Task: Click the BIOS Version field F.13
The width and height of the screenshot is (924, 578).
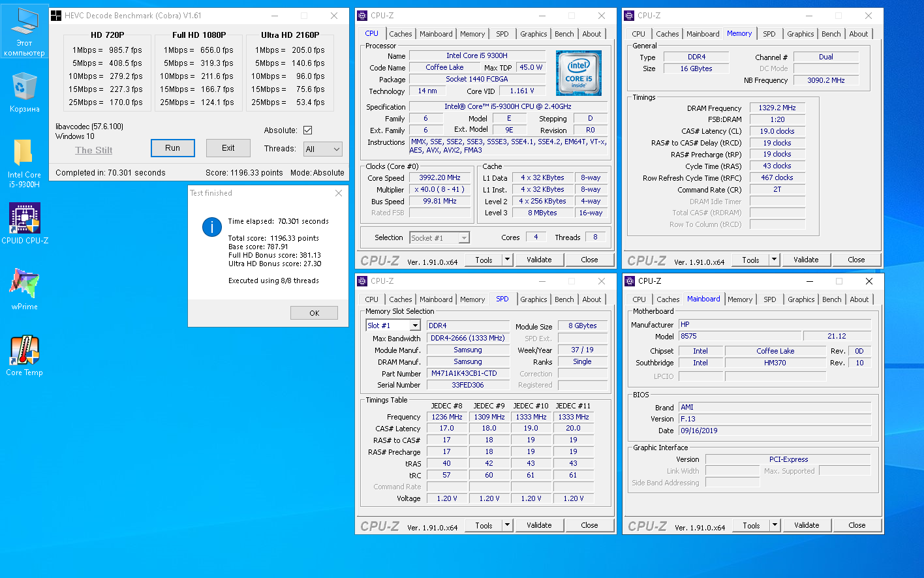Action: pyautogui.click(x=775, y=419)
